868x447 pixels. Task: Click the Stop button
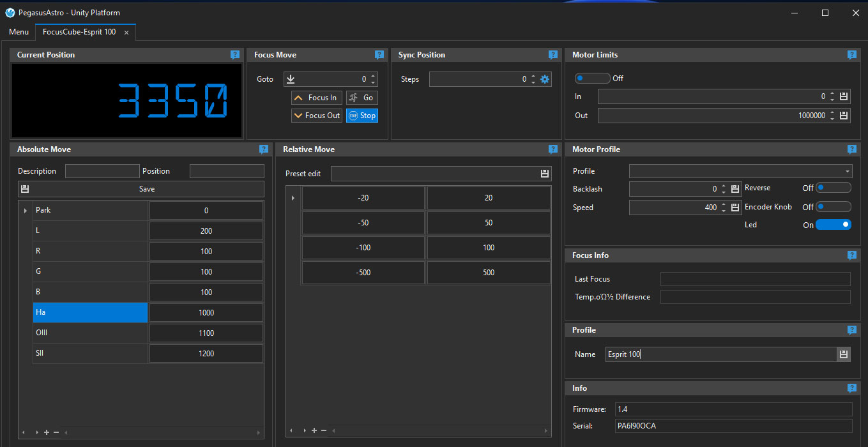tap(362, 116)
